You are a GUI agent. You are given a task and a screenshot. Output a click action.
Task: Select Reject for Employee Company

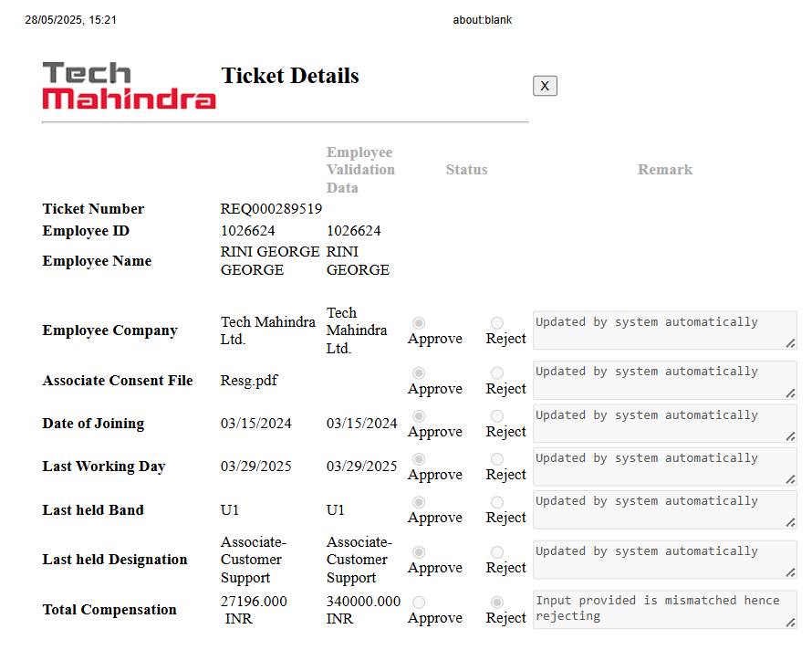(497, 323)
